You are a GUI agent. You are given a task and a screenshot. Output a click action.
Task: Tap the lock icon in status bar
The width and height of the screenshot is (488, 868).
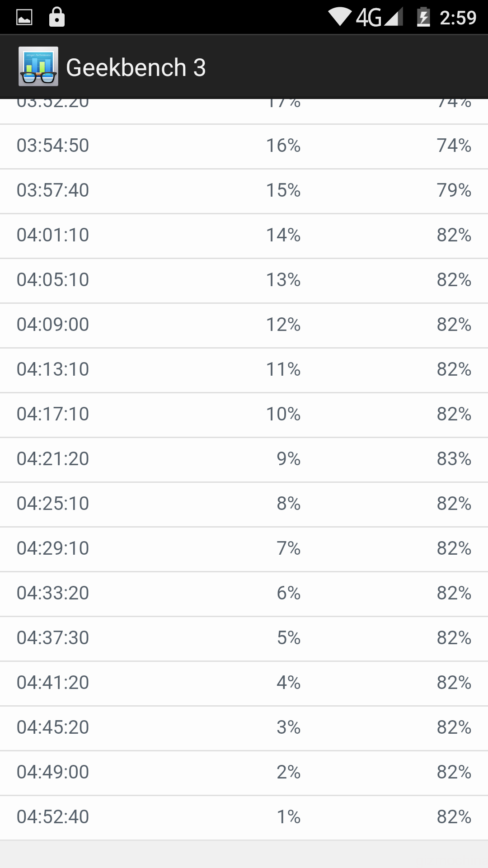click(57, 17)
